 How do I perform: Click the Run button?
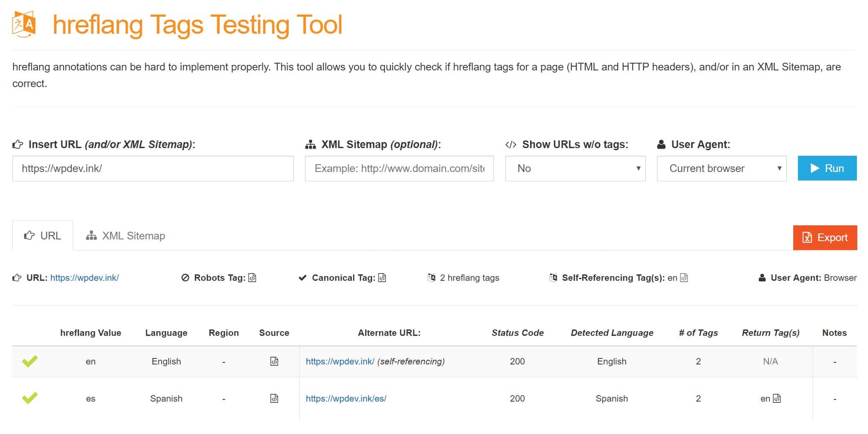[827, 168]
